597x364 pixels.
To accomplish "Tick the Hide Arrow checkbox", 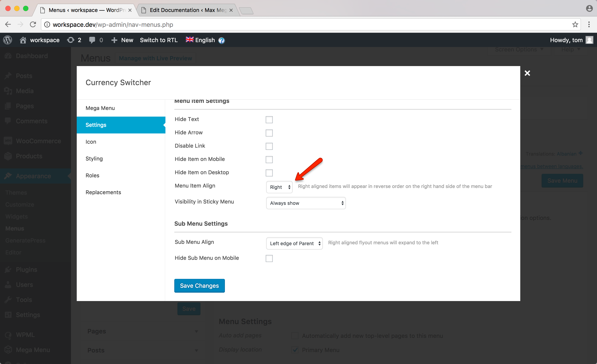I will pyautogui.click(x=269, y=133).
